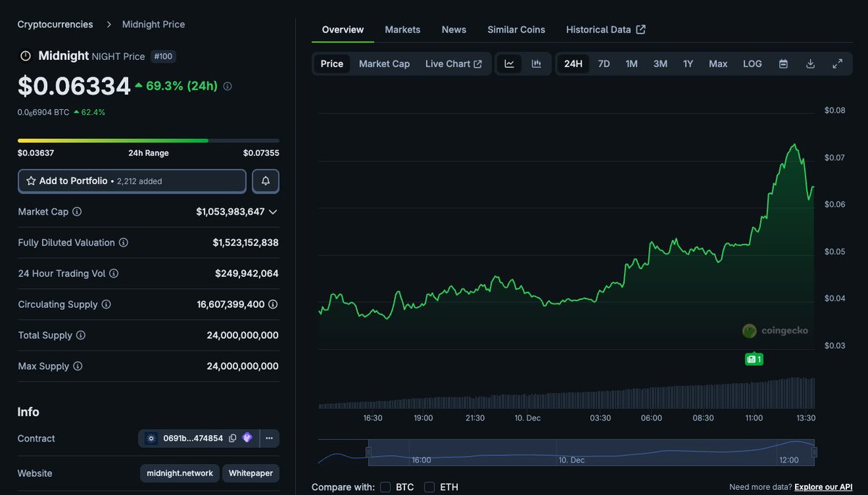Click the right handle of chart range selector
The width and height of the screenshot is (868, 495).
tap(814, 452)
